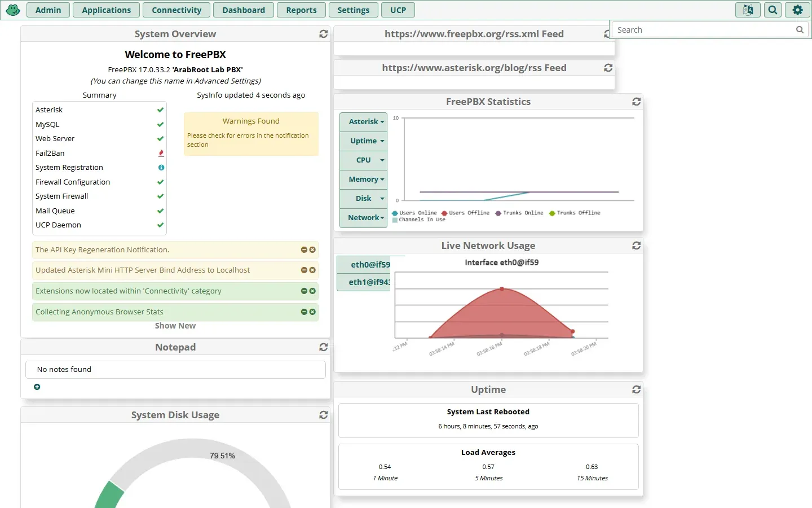
Task: Open the Admin menu
Action: coord(48,10)
